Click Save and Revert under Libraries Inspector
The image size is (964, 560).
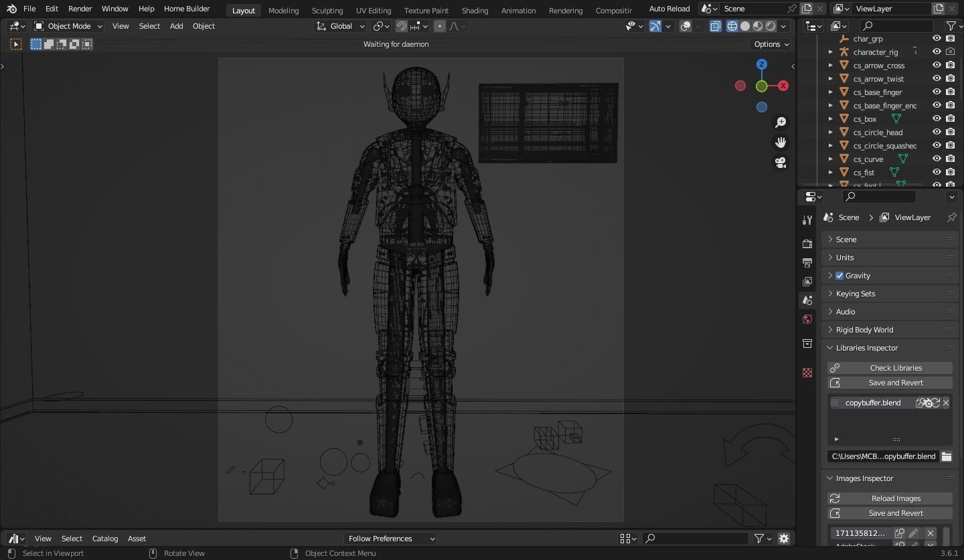pyautogui.click(x=890, y=383)
